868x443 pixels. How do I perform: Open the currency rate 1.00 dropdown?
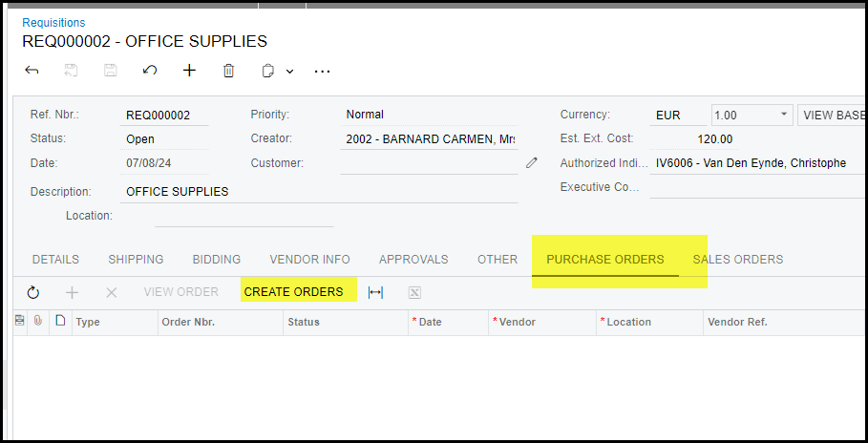pyautogui.click(x=784, y=115)
